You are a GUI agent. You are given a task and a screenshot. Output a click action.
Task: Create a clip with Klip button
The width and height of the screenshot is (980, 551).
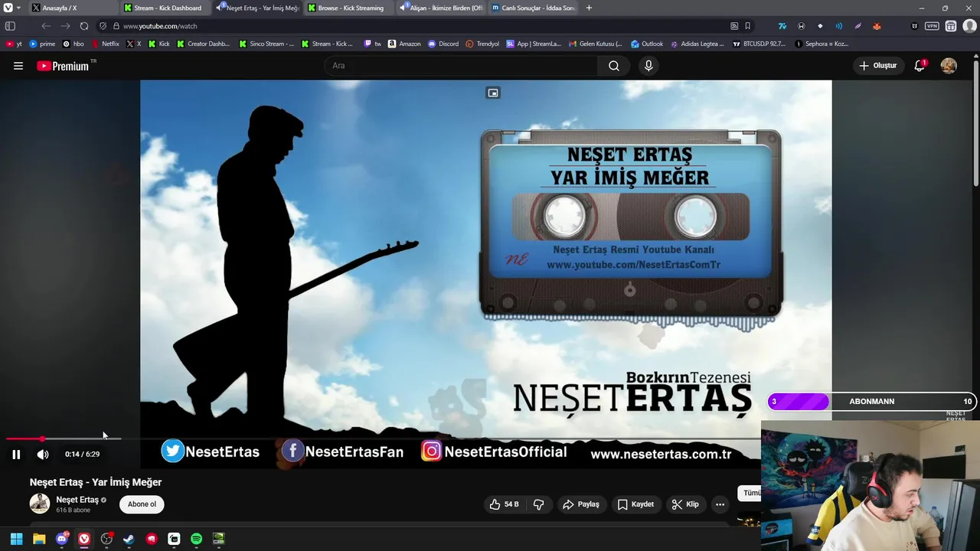[x=685, y=504]
